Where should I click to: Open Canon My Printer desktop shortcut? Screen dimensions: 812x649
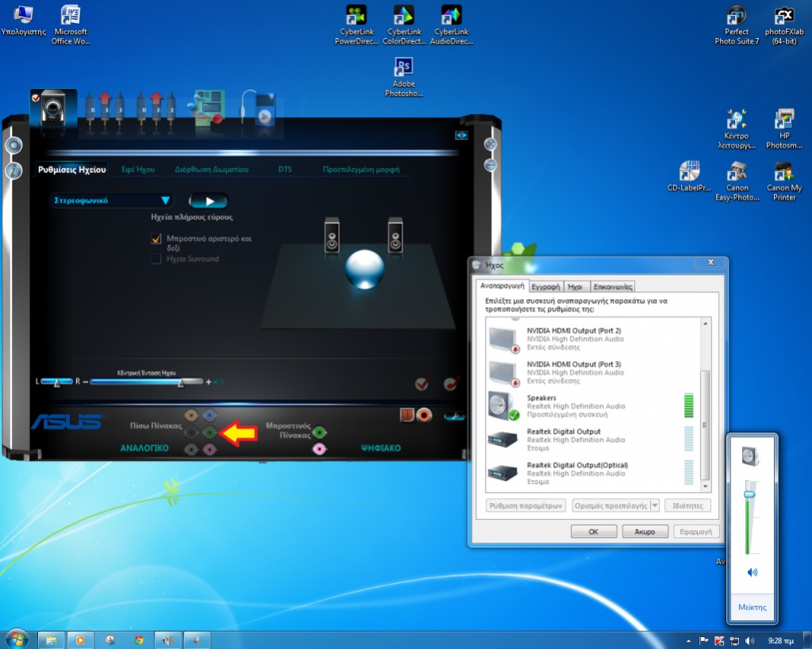784,181
